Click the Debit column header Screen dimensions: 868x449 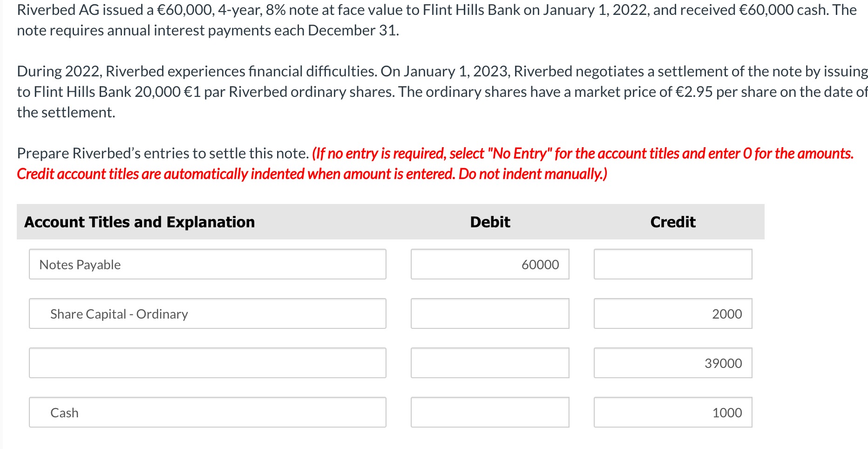pyautogui.click(x=489, y=222)
